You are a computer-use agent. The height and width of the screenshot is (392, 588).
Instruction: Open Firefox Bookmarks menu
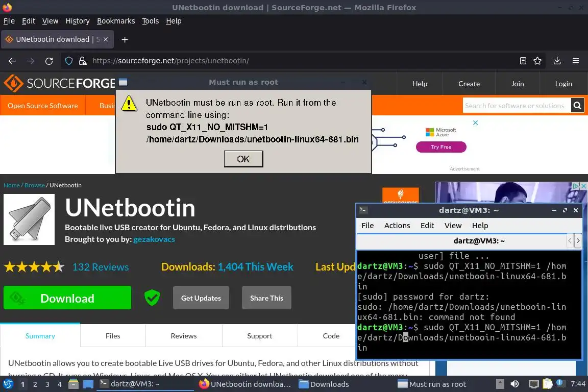pos(116,21)
